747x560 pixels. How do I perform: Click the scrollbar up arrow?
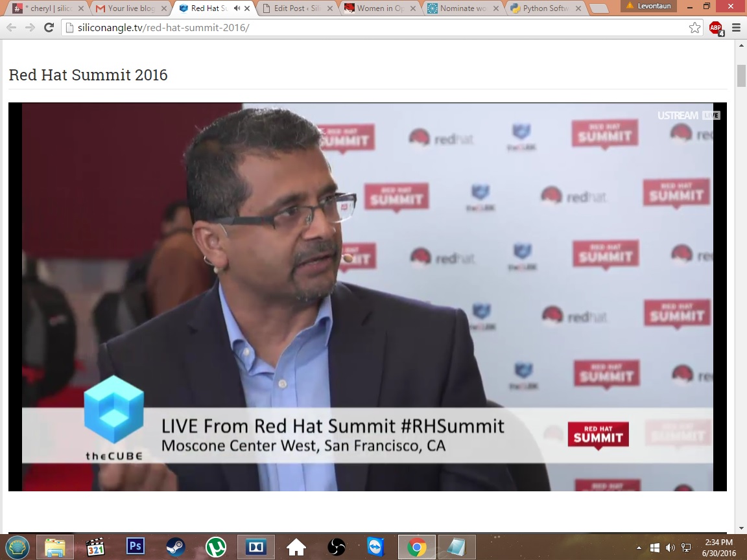pos(741,46)
